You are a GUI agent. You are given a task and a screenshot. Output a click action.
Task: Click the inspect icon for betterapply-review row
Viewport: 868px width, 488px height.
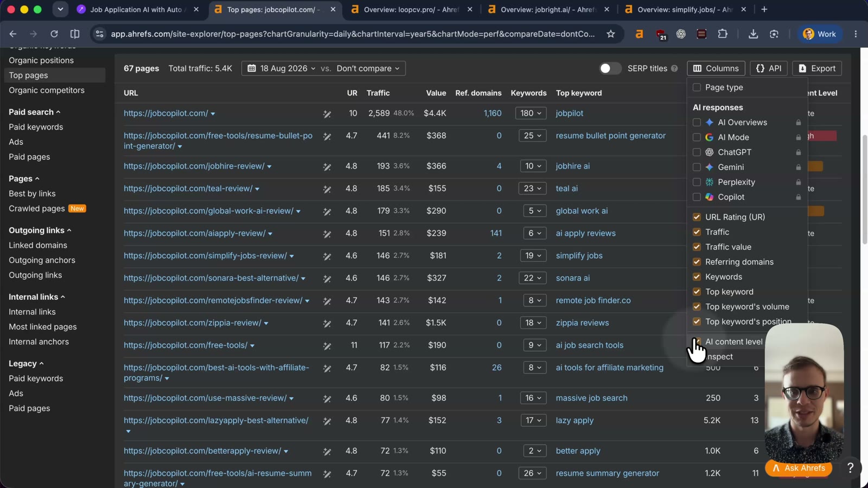[327, 452]
